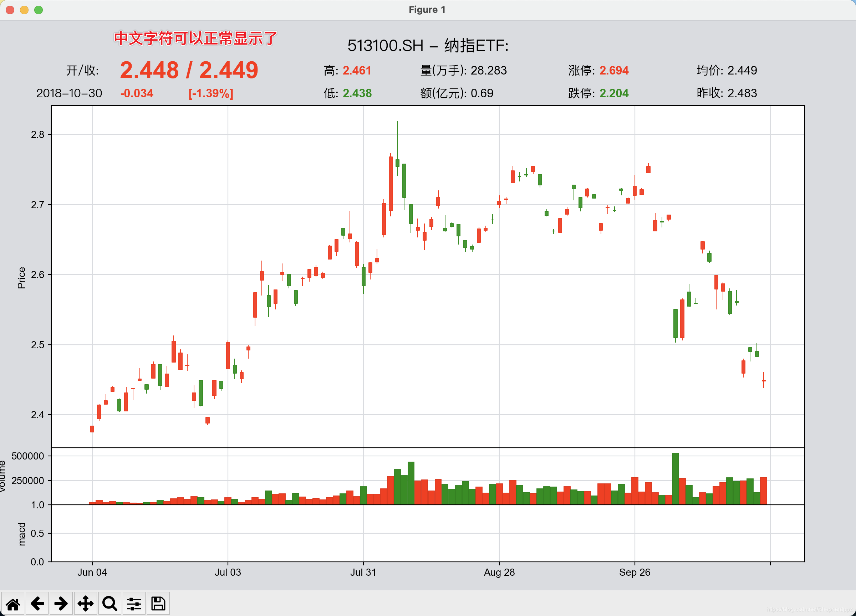Click the 2.8 price axis tick label
Screen dimensions: 856x616
pos(37,135)
